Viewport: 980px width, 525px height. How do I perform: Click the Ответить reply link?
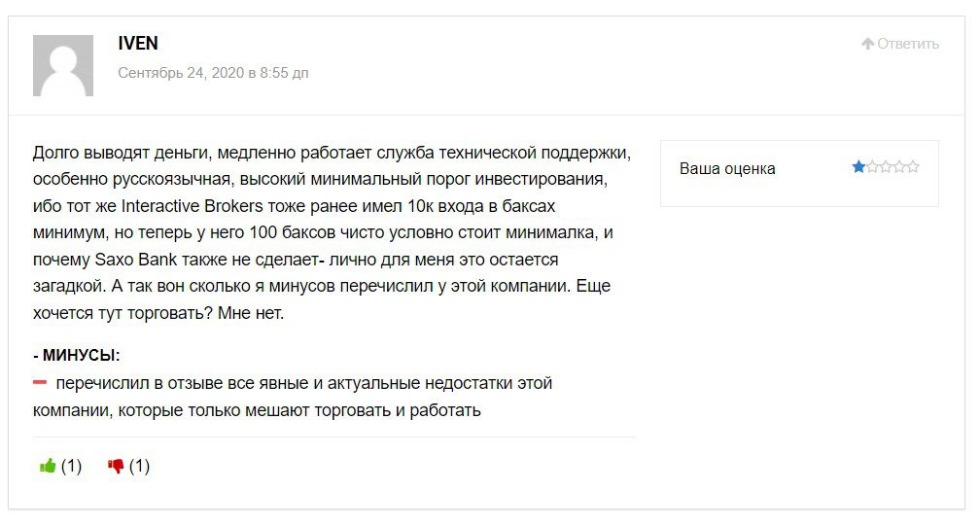[x=908, y=44]
